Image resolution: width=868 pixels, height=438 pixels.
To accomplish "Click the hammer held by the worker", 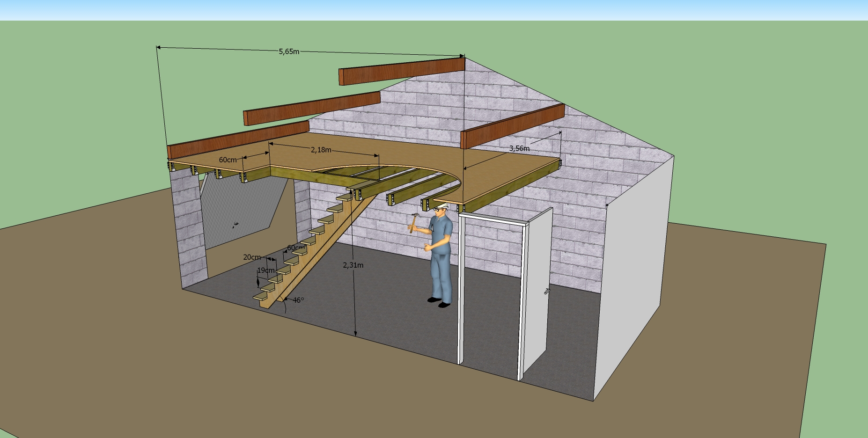I will 413,223.
